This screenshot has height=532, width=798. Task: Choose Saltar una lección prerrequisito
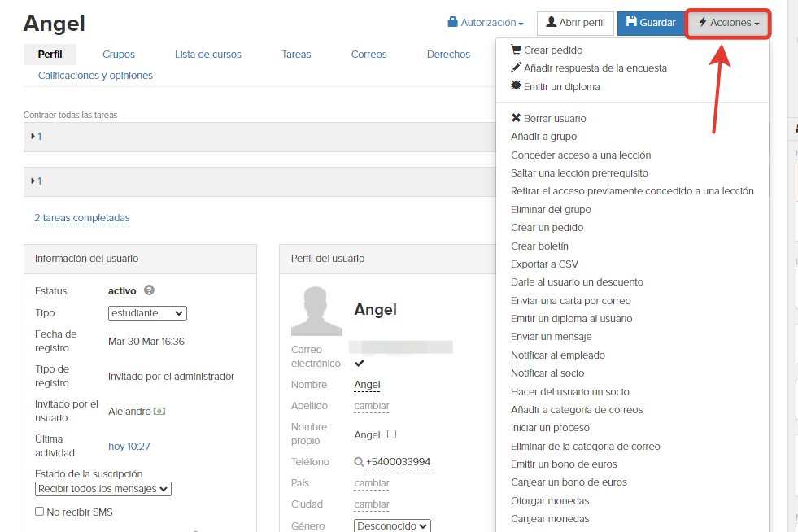point(579,173)
